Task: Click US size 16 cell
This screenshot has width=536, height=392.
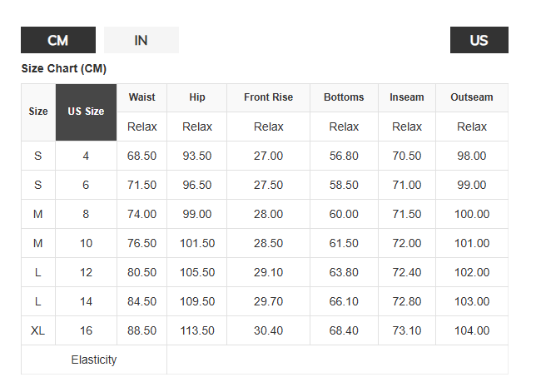Action: pyautogui.click(x=87, y=330)
